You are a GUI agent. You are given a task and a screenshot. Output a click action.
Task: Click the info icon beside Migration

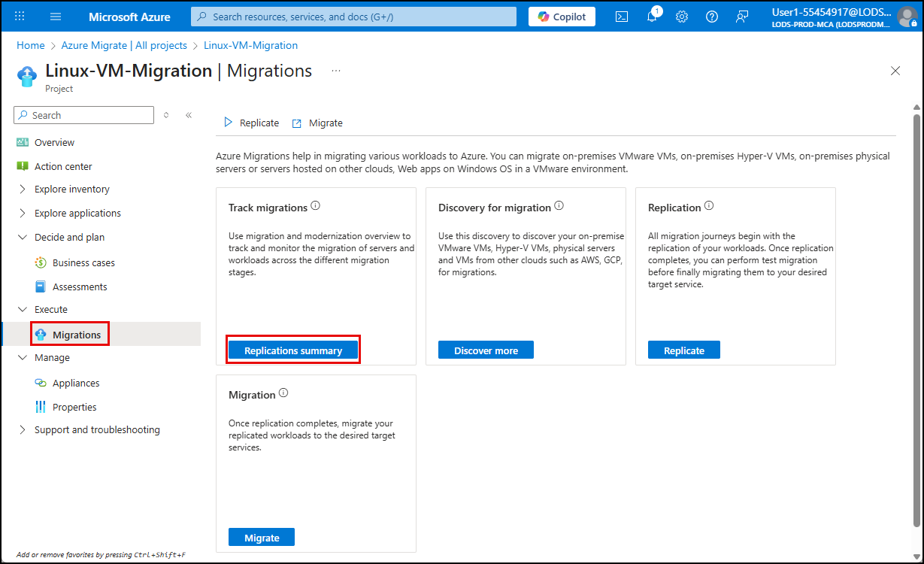tap(283, 393)
